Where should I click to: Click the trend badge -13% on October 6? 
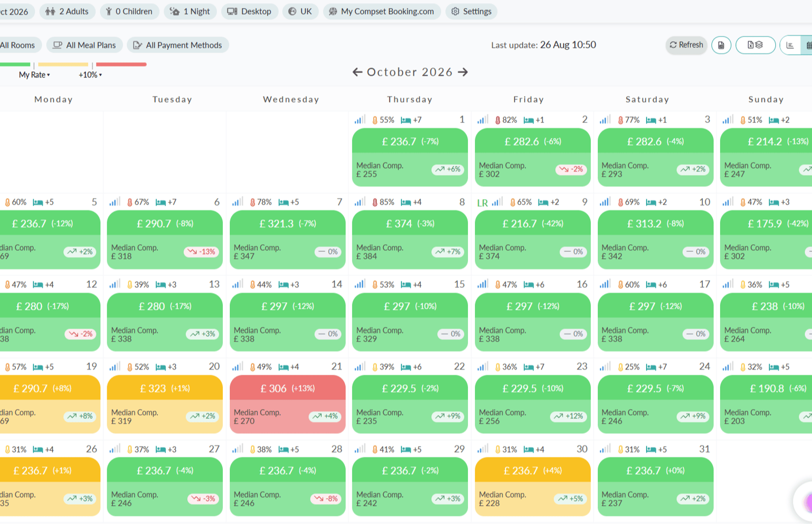tap(201, 252)
